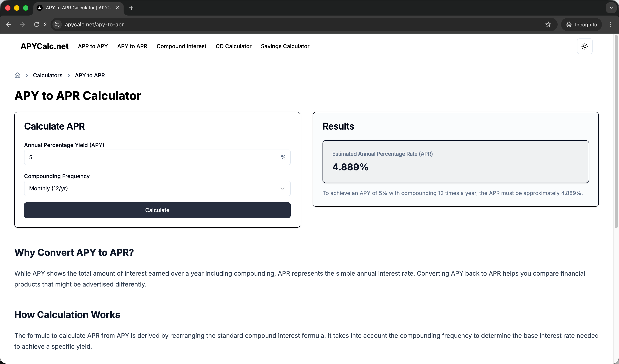Go to the APR to APY converter
This screenshot has height=364, width=619.
point(93,46)
